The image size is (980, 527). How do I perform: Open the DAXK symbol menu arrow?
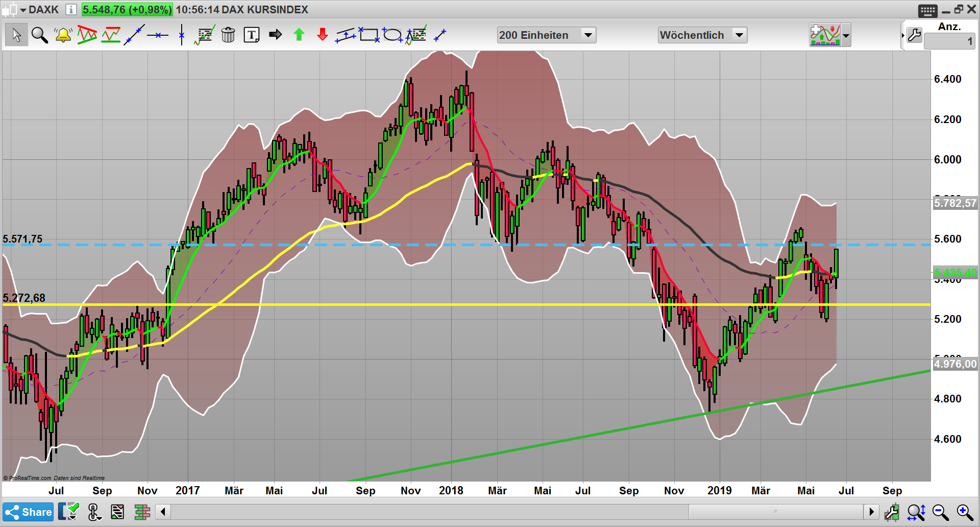click(23, 10)
